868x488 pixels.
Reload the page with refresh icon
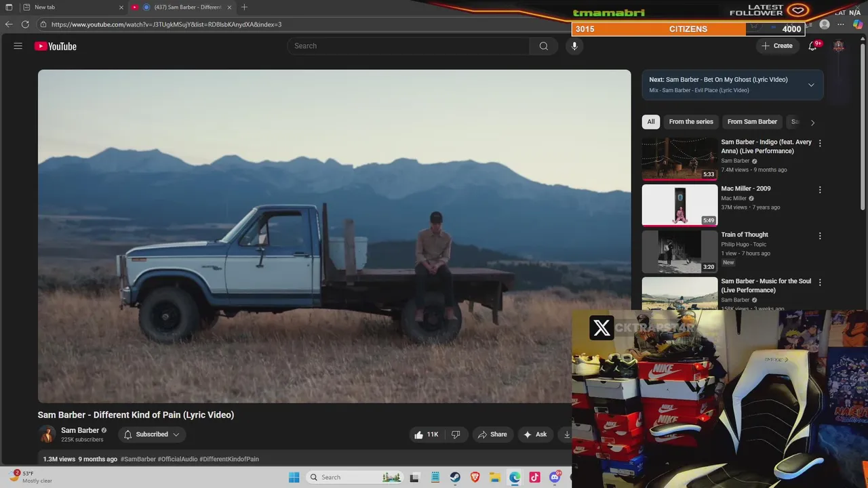tap(25, 24)
